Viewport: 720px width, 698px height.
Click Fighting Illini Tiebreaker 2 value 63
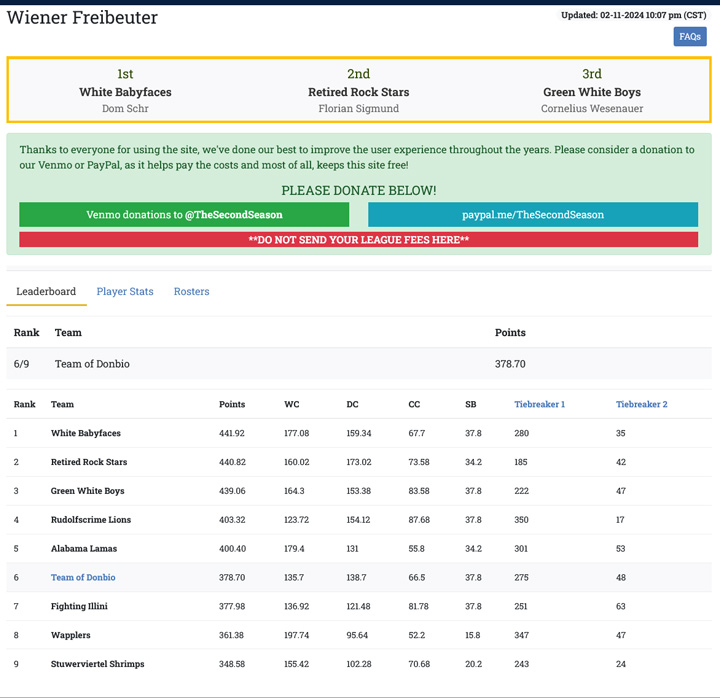(621, 606)
